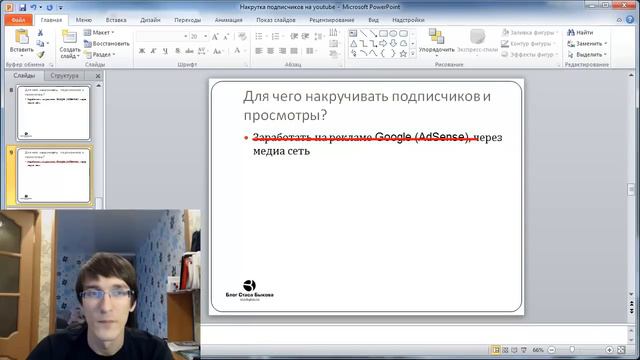Toggle underline (Ч) formatting
The width and height of the screenshot is (640, 360).
pos(165,51)
